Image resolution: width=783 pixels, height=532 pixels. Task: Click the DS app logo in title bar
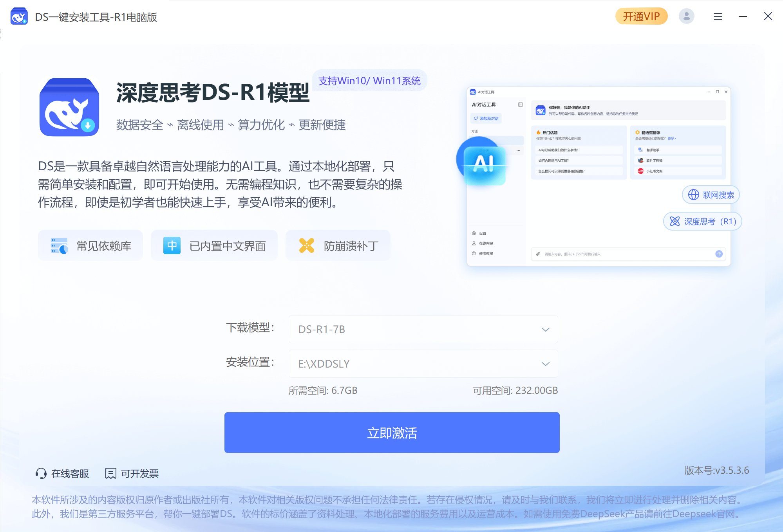19,16
